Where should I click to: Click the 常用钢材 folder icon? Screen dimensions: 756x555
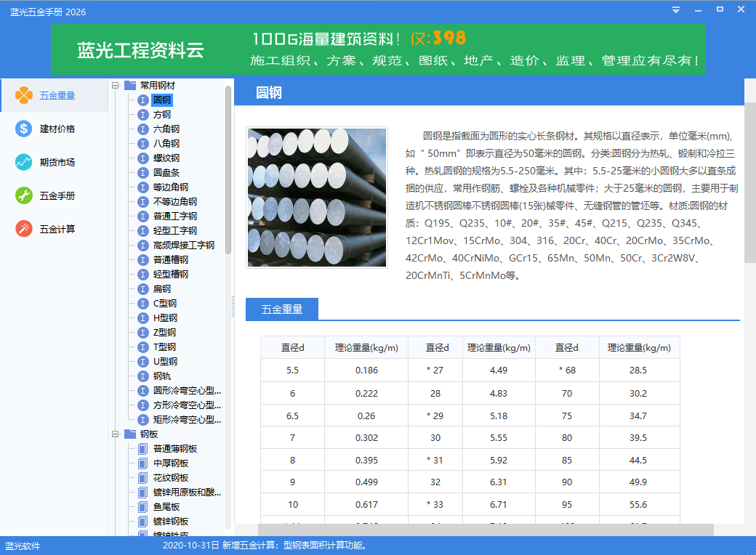click(x=130, y=85)
